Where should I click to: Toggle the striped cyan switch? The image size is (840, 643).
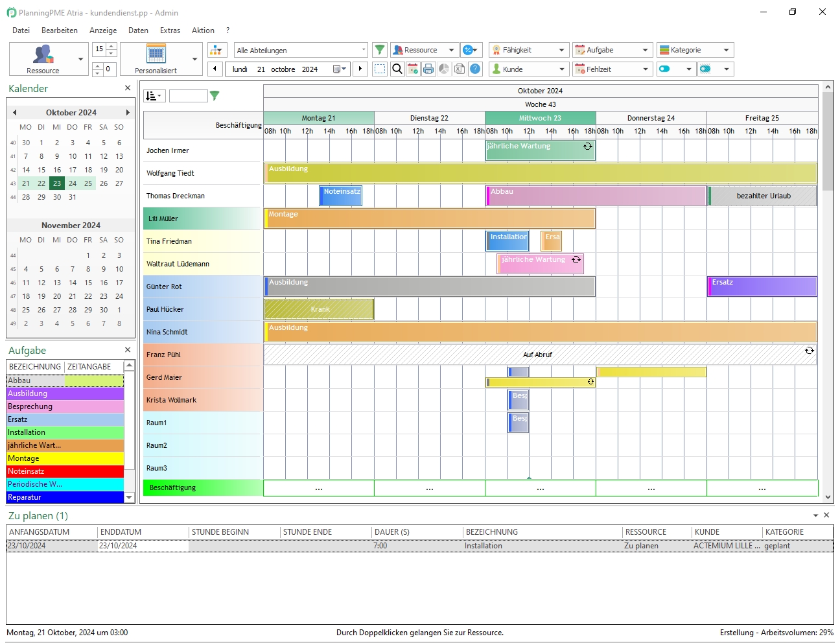706,69
